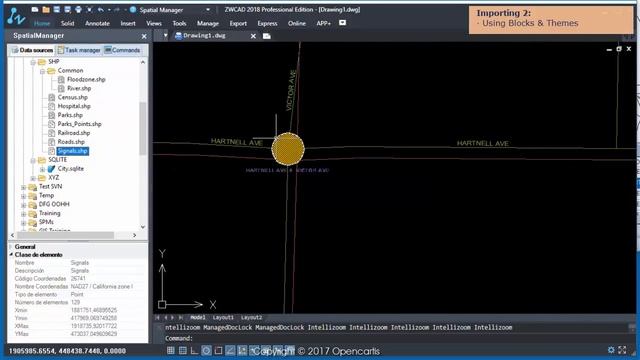Viewport: 640px width, 360px height.
Task: Select Parks_Points.shp in the tree
Action: tap(79, 124)
